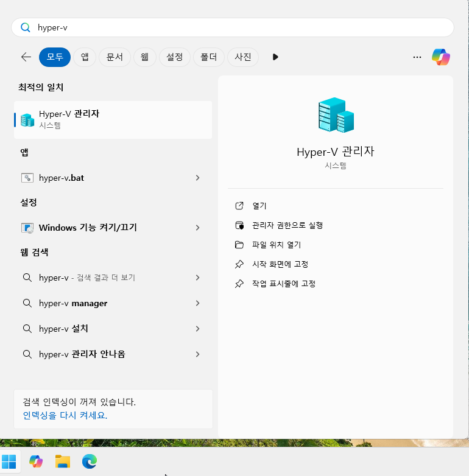This screenshot has height=476, width=469.
Task: Open Windows 기능 켜기/끄기 setting
Action: pos(113,228)
